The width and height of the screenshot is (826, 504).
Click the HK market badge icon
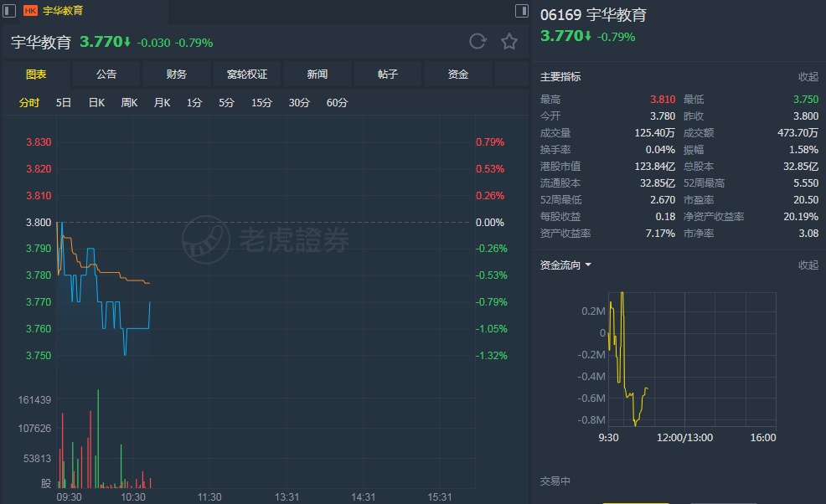coord(30,11)
